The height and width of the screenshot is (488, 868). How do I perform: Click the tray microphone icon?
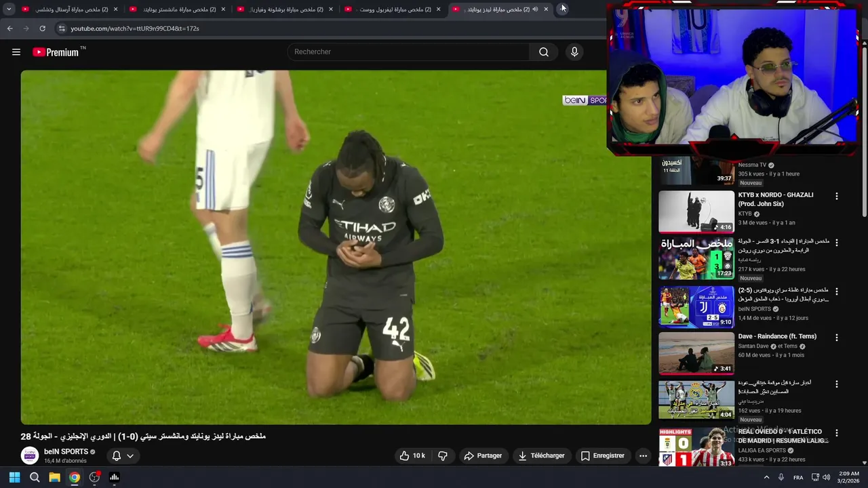(781, 477)
